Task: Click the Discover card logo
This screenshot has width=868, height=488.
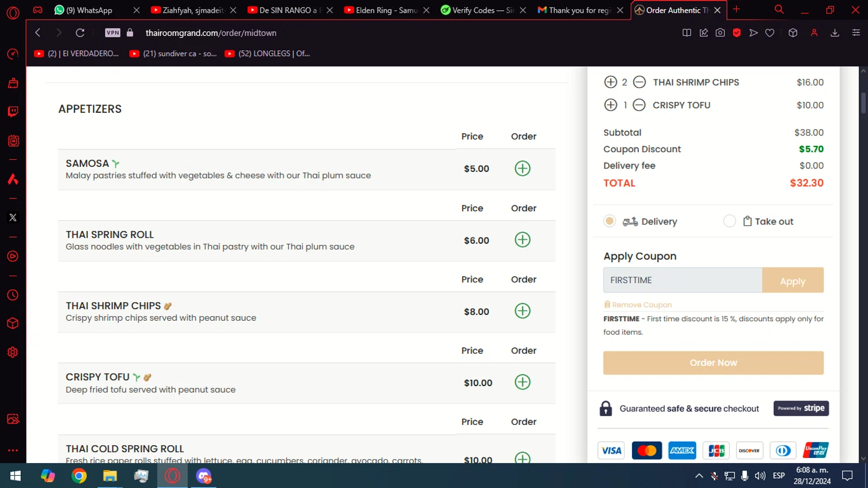Action: click(x=749, y=450)
